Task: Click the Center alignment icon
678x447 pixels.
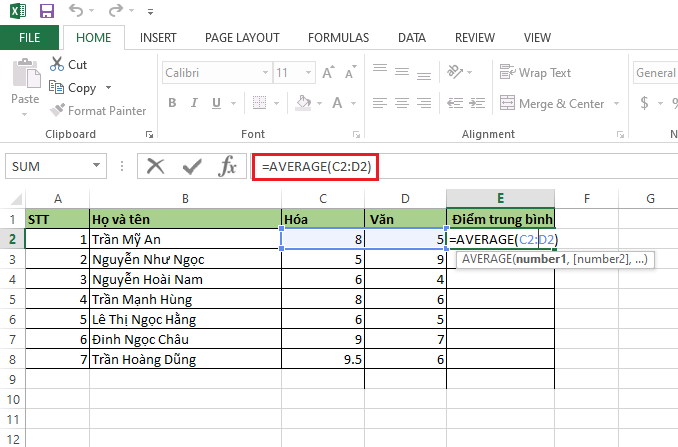Action: coord(402,103)
